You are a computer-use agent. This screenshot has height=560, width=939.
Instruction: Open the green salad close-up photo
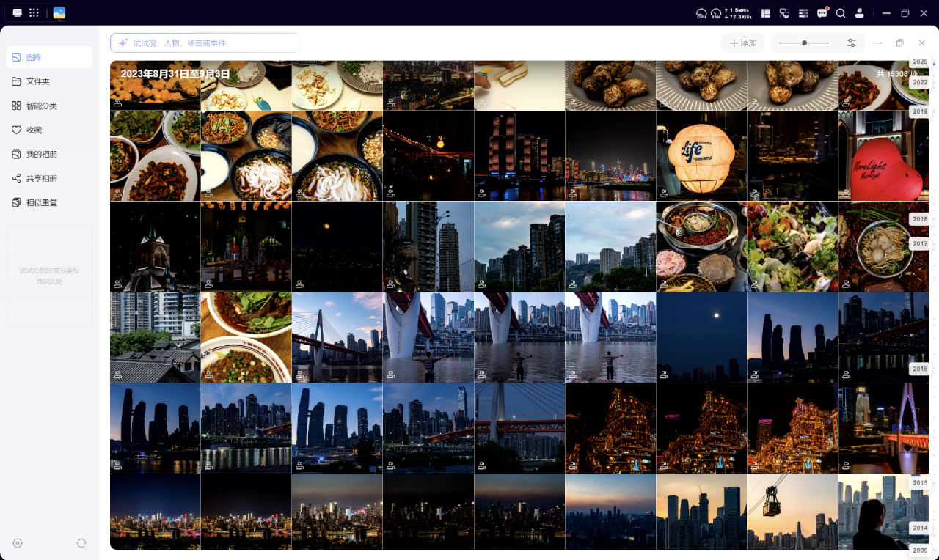click(x=792, y=247)
